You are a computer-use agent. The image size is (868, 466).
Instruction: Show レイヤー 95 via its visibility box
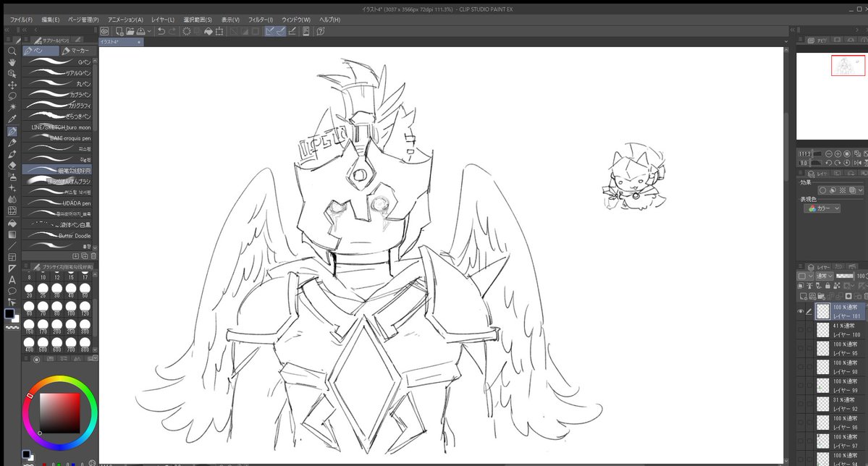(x=801, y=349)
